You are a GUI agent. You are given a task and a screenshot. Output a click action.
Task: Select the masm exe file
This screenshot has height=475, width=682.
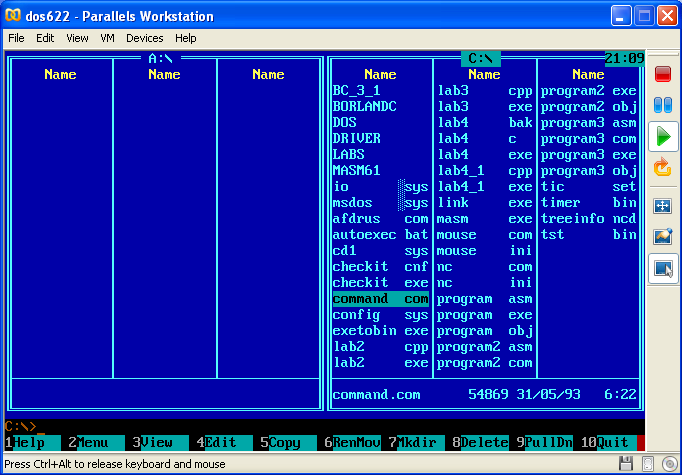(485, 219)
